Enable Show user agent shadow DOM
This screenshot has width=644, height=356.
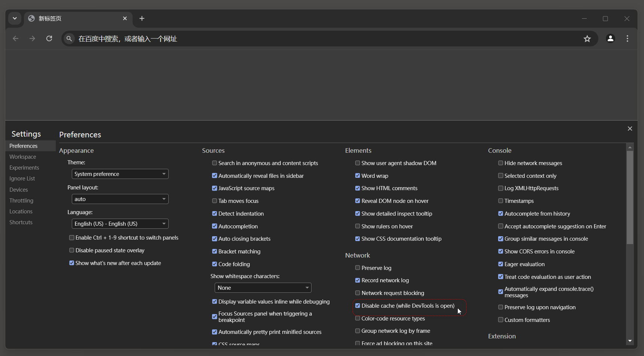click(358, 163)
